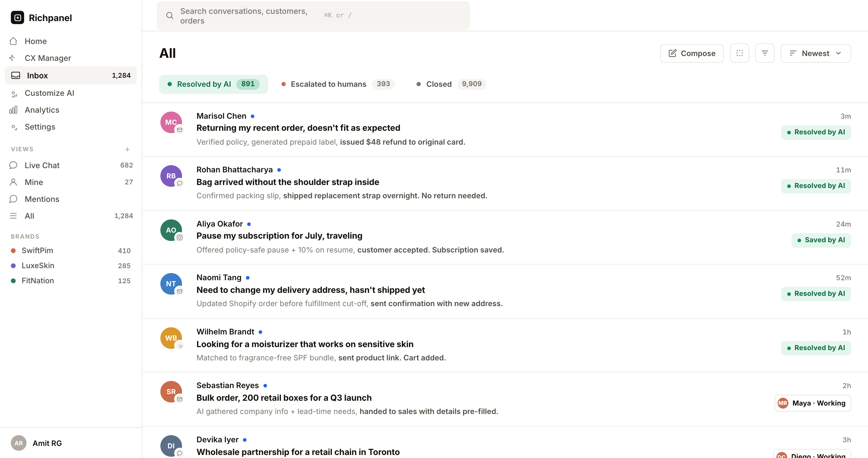868x458 pixels.
Task: Select the Resolved by AI tab
Action: (x=214, y=84)
